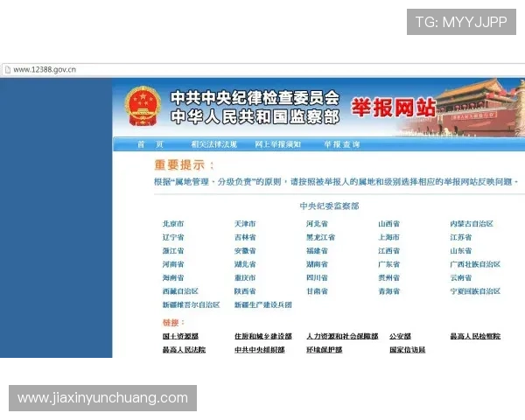This screenshot has width=525, height=420.
Task: Open the 上海市 link
Action: coord(389,237)
